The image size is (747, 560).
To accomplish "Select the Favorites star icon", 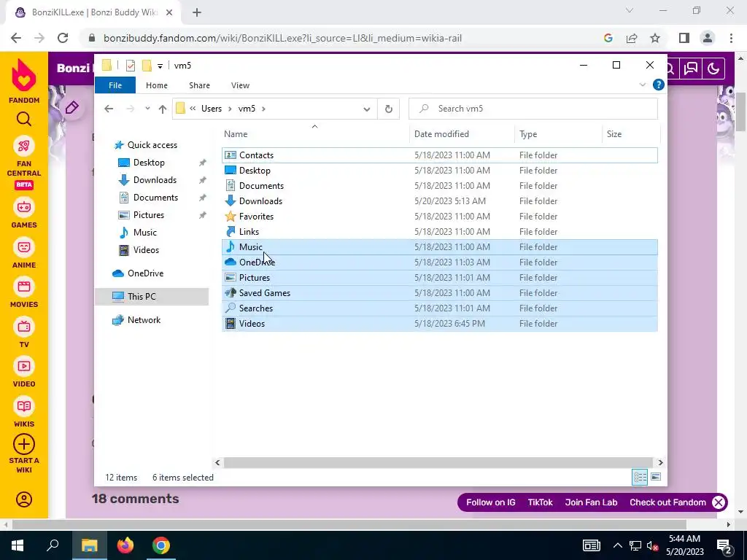I will pyautogui.click(x=230, y=216).
